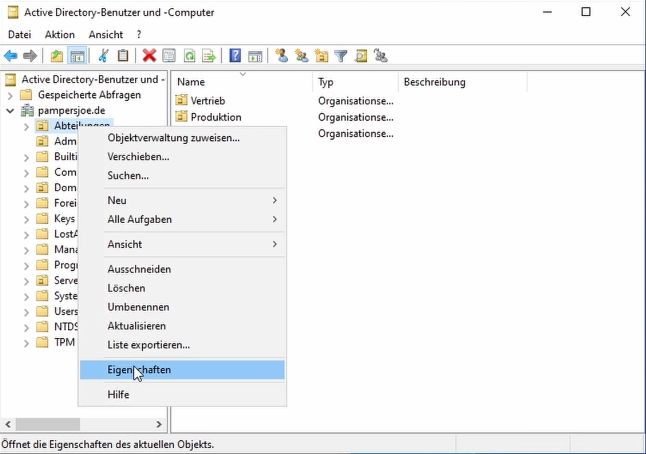The image size is (646, 454).
Task: Go up one level with folder icon
Action: [57, 56]
